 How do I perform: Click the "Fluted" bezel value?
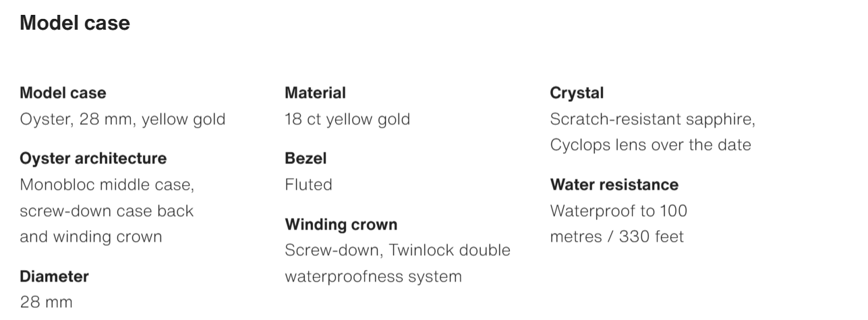(308, 184)
